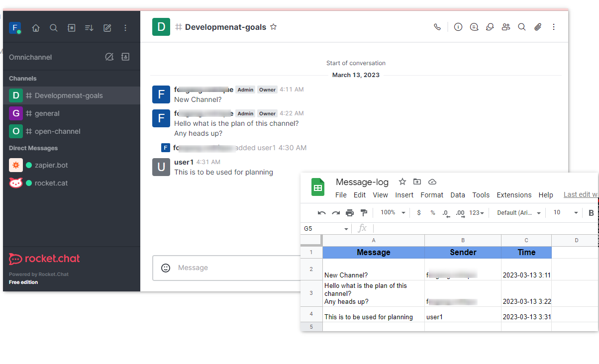Star the Message-log spreadsheet
The image size is (599, 364).
pyautogui.click(x=402, y=182)
